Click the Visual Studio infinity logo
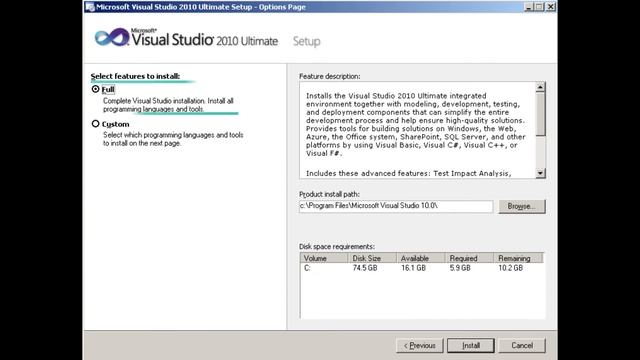 (x=111, y=37)
